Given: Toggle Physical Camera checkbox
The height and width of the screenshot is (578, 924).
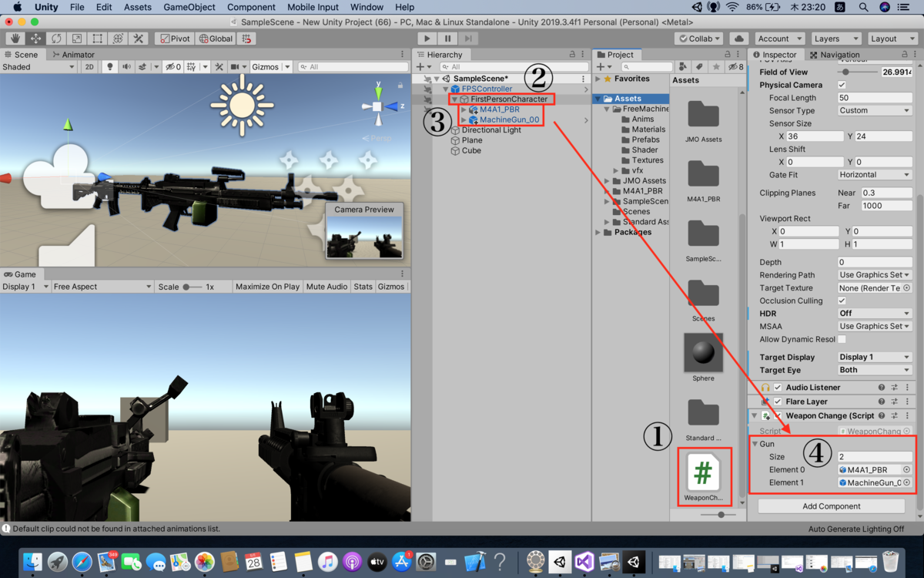Looking at the screenshot, I should pos(842,85).
